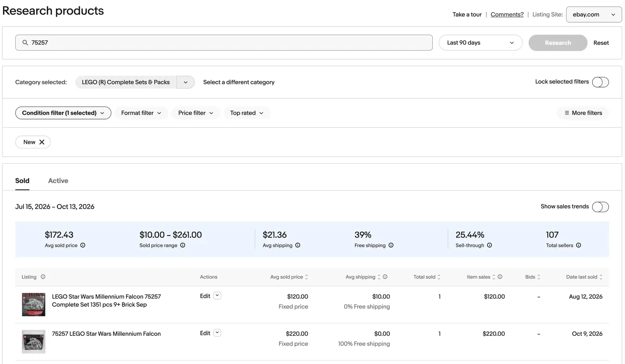Click the Research button
The width and height of the screenshot is (625, 364).
(x=558, y=43)
